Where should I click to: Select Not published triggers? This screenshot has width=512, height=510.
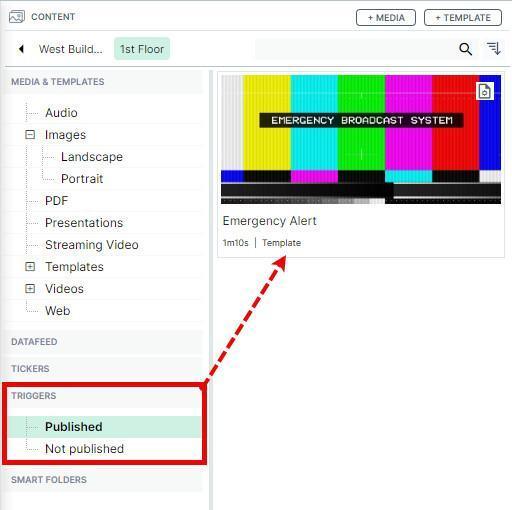tap(84, 449)
